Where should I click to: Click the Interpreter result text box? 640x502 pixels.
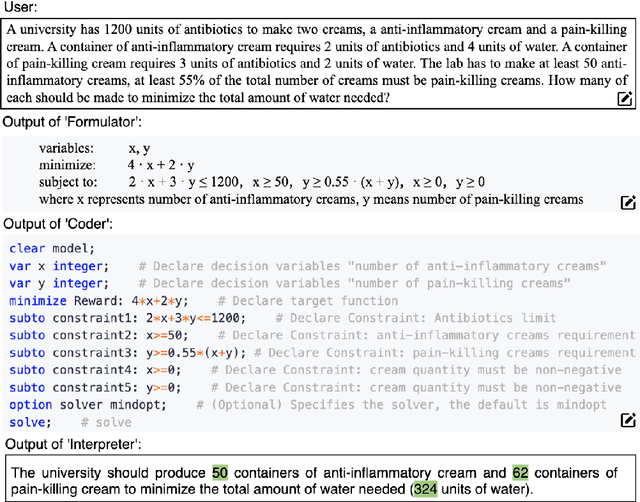pyautogui.click(x=318, y=480)
